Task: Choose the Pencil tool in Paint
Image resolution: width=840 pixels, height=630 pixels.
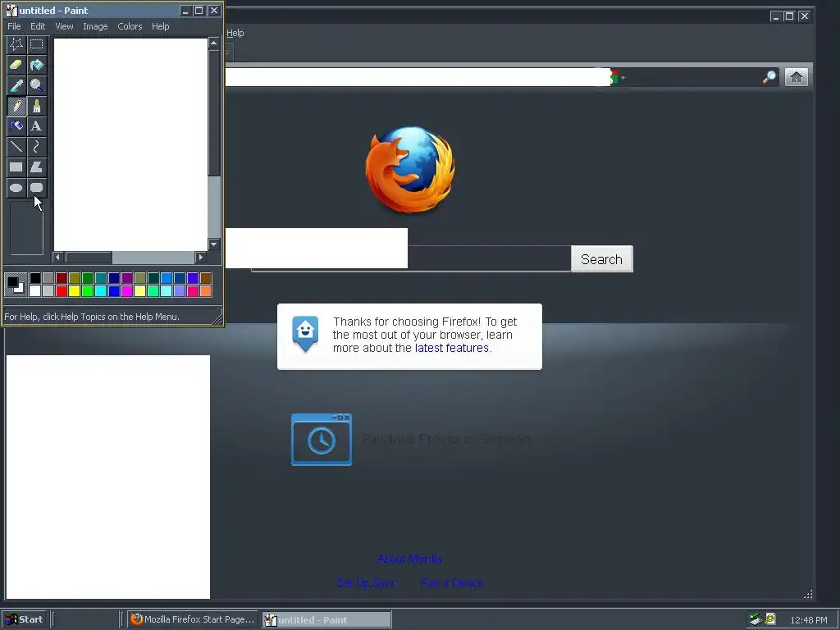Action: click(x=16, y=106)
